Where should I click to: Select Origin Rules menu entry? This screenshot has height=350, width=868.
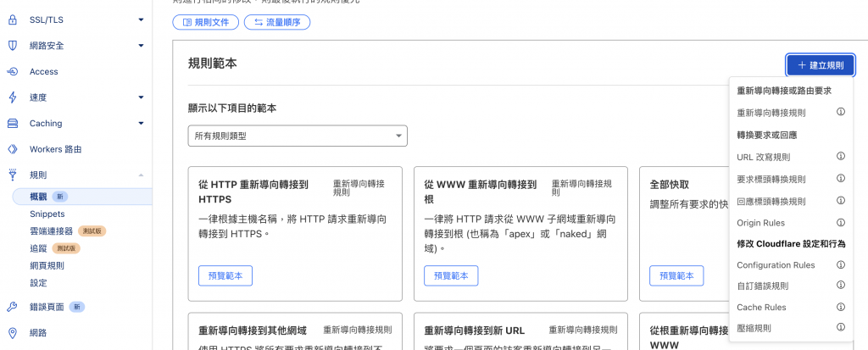coord(760,223)
